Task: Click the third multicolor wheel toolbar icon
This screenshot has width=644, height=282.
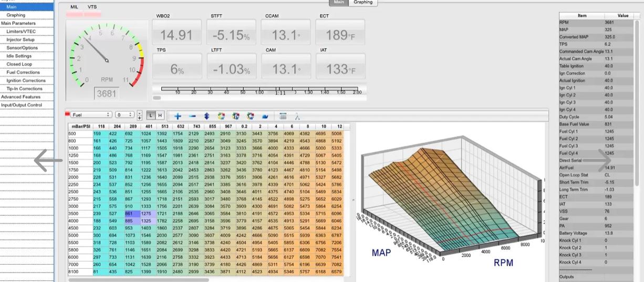Action: 251,116
